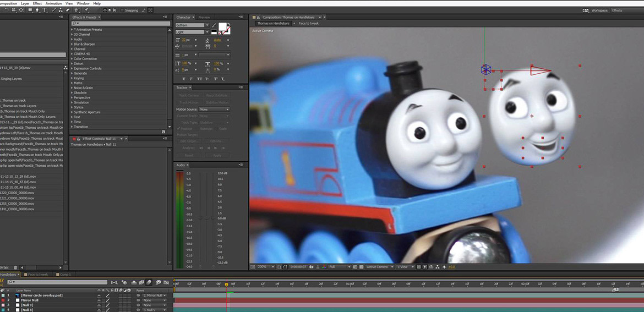Open the timeline graph editor
644x312 pixels.
[166, 282]
